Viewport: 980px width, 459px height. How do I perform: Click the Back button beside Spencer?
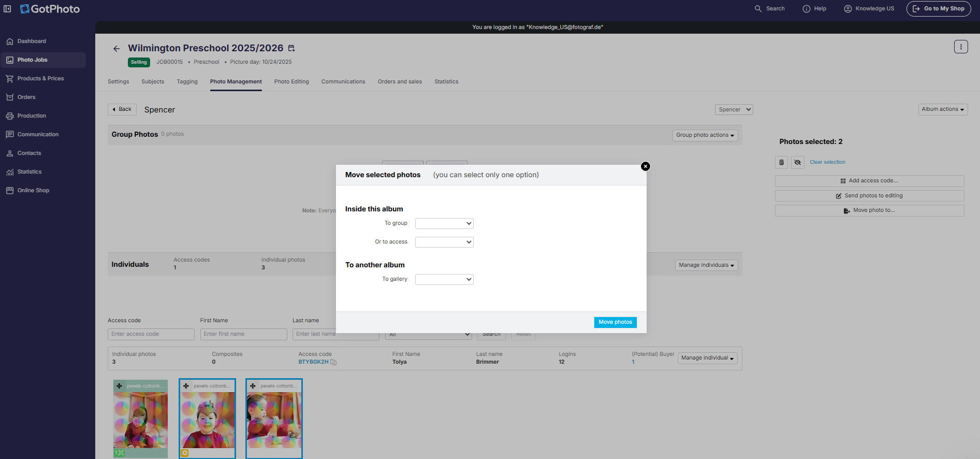tap(122, 109)
